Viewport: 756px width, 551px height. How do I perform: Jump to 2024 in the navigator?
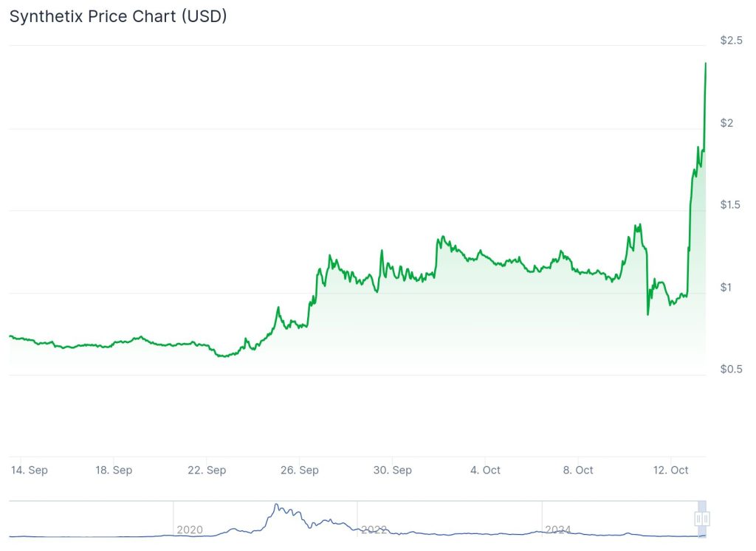558,530
